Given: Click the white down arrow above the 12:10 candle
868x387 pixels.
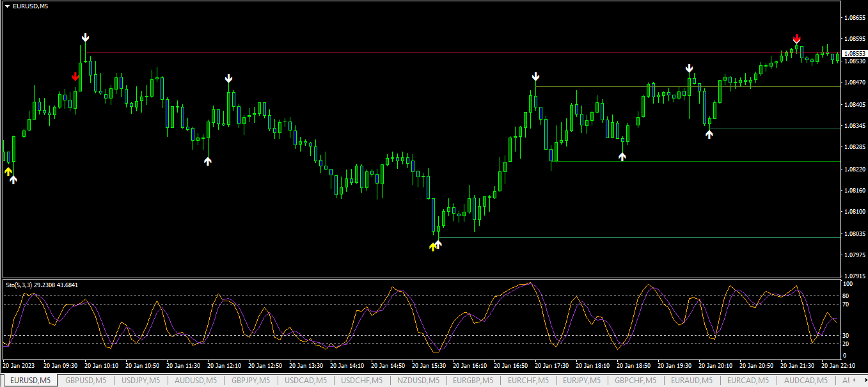Looking at the screenshot, I should 228,79.
